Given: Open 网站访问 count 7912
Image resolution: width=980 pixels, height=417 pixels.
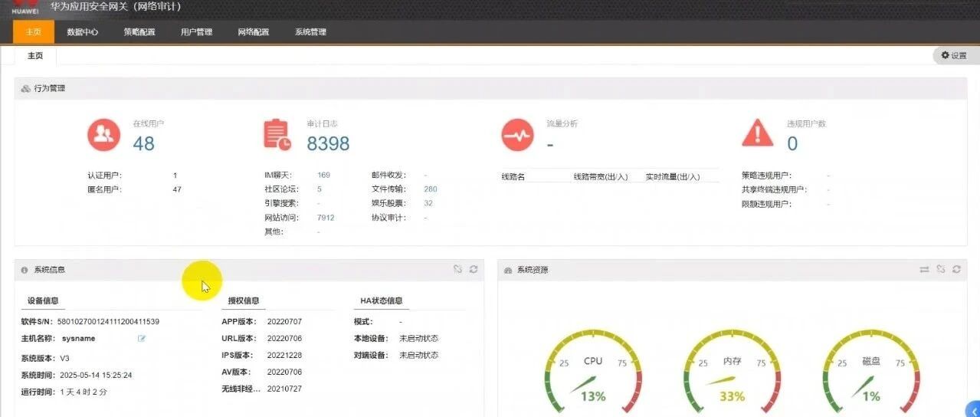Looking at the screenshot, I should pos(326,218).
